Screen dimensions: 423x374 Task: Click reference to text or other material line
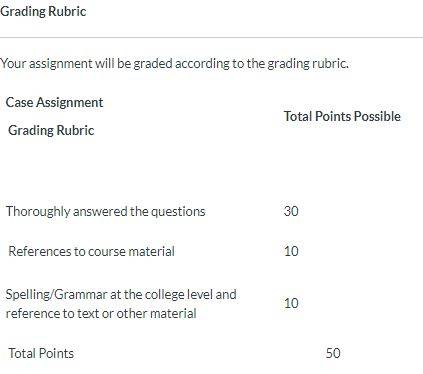pos(101,313)
